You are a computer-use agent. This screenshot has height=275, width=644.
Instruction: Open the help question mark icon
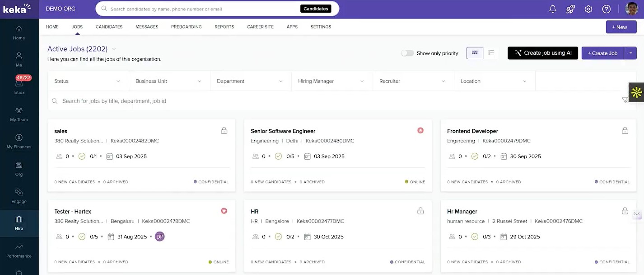tap(607, 9)
